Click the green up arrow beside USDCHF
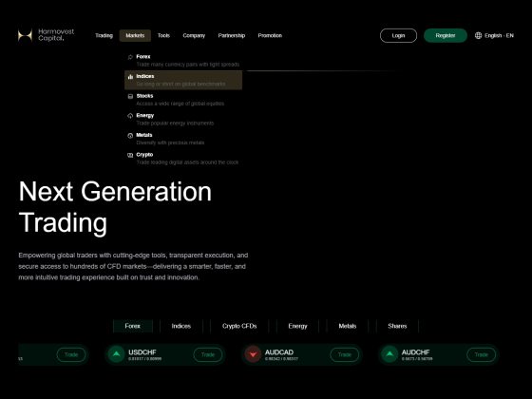The width and height of the screenshot is (532, 399). click(x=116, y=354)
